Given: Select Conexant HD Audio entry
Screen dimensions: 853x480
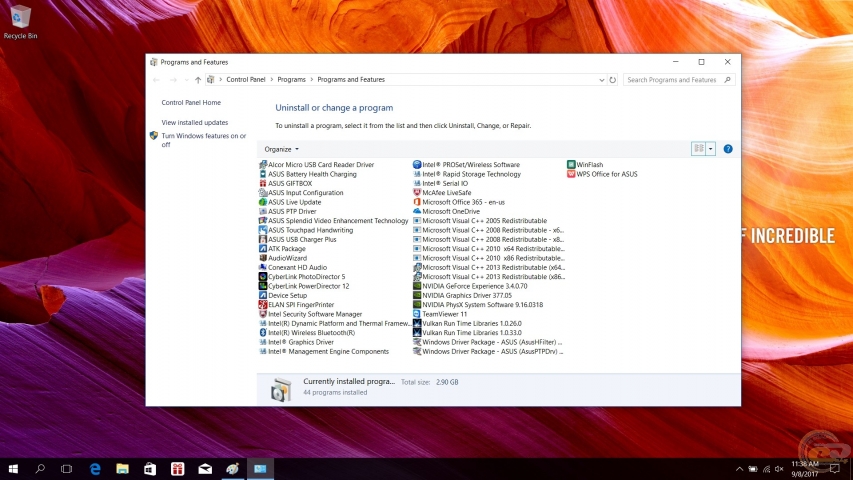Looking at the screenshot, I should click(x=293, y=267).
